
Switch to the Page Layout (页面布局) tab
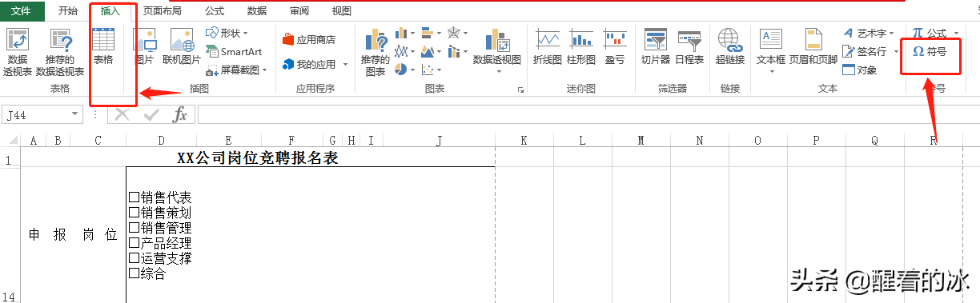click(x=163, y=11)
